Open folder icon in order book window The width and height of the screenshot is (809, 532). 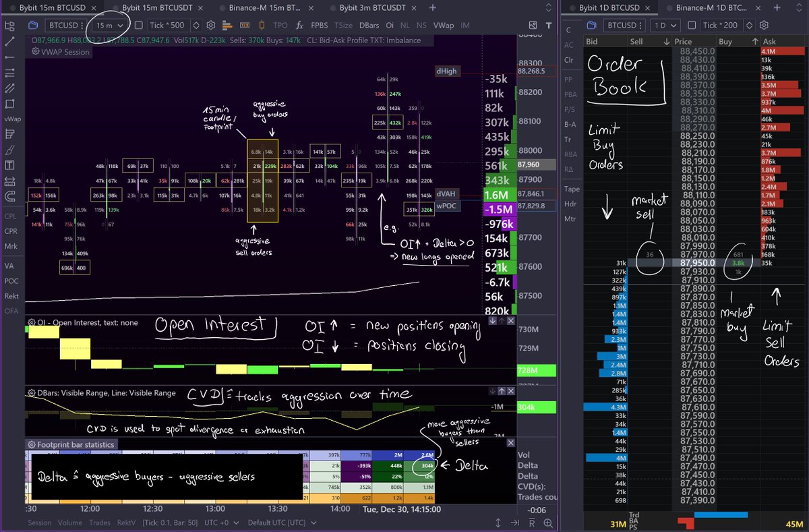coord(592,25)
